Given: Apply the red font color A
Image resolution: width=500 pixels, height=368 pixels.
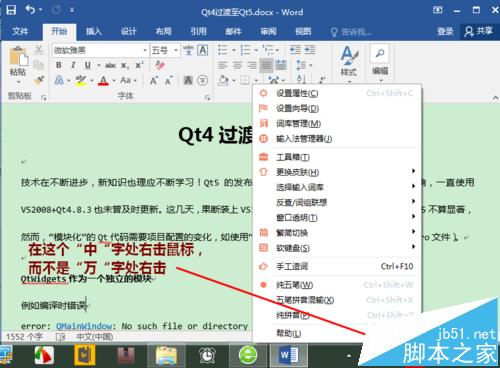Looking at the screenshot, I should pyautogui.click(x=103, y=80).
